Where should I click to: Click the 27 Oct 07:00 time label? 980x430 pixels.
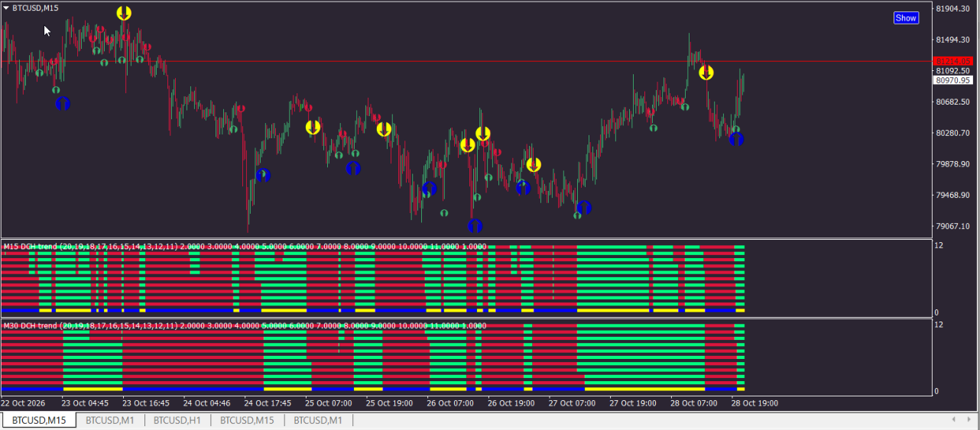(x=572, y=403)
